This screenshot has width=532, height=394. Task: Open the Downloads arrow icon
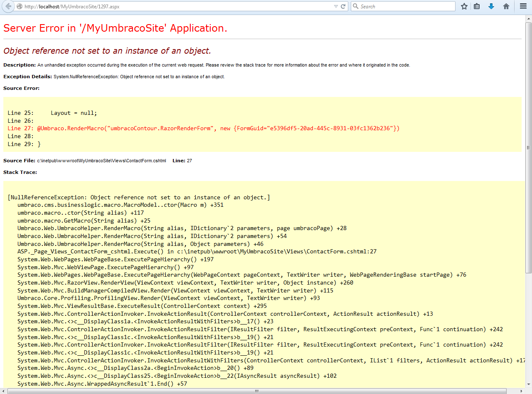point(491,6)
